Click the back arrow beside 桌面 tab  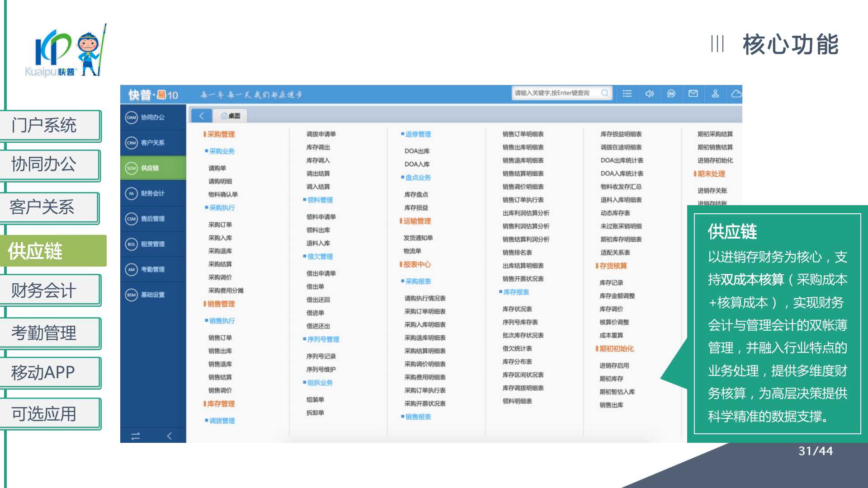pos(201,116)
